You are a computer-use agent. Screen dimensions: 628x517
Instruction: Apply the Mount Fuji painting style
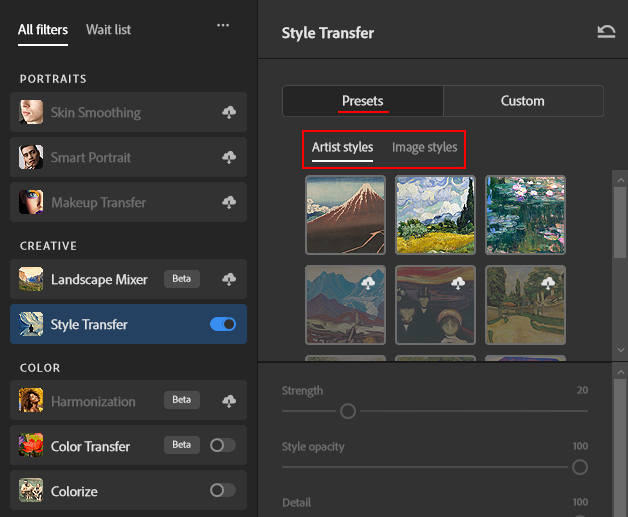346,215
